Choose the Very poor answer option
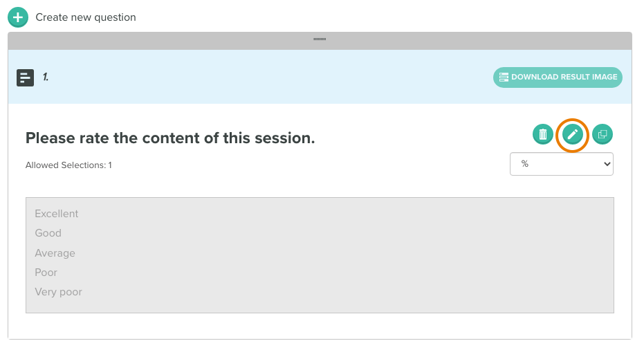The width and height of the screenshot is (644, 350). [x=58, y=292]
